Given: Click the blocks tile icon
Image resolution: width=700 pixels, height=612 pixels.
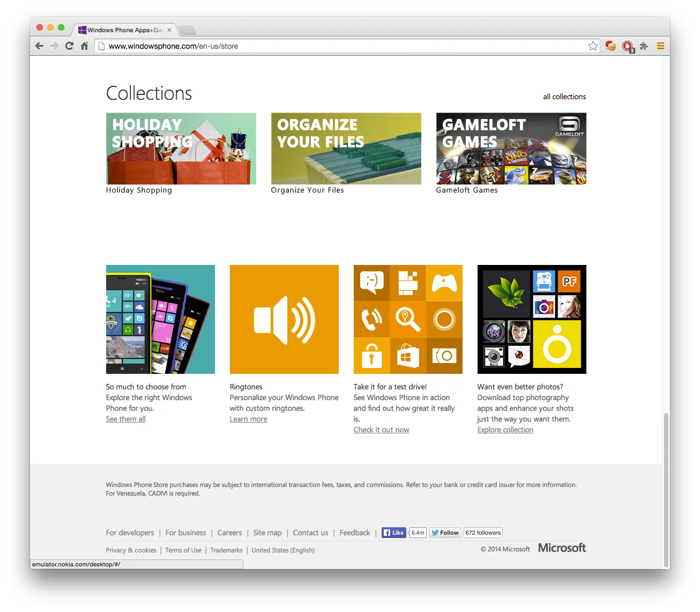Looking at the screenshot, I should pos(408,282).
